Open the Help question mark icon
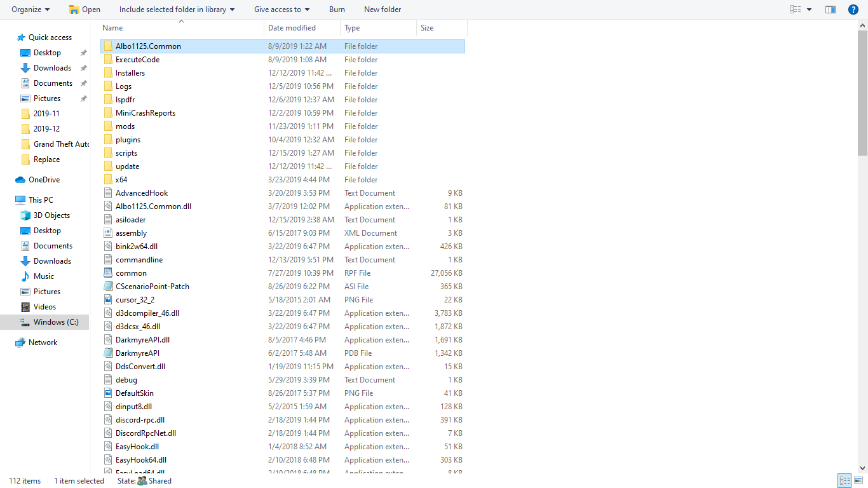 click(x=853, y=10)
